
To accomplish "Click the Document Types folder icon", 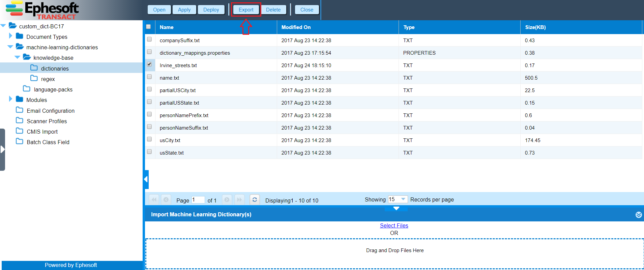I will click(20, 36).
